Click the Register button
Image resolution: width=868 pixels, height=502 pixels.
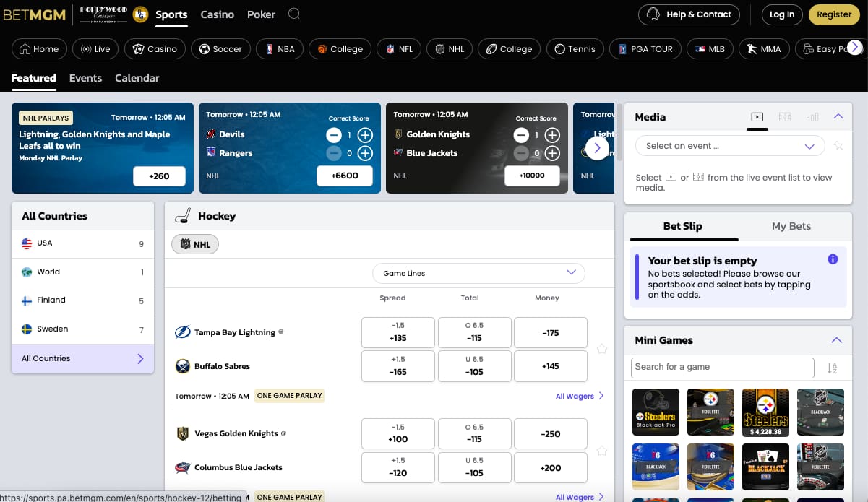834,14
